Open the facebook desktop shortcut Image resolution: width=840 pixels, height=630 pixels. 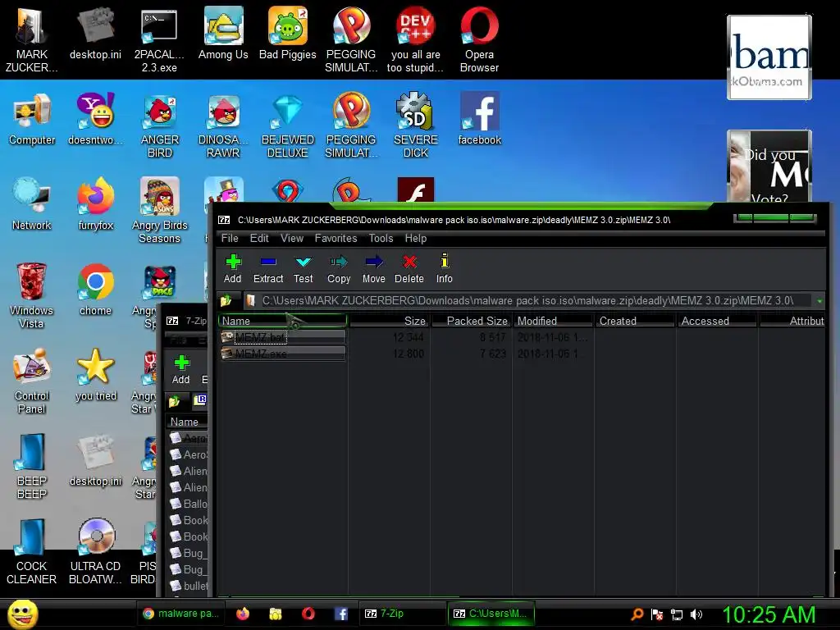tap(479, 119)
